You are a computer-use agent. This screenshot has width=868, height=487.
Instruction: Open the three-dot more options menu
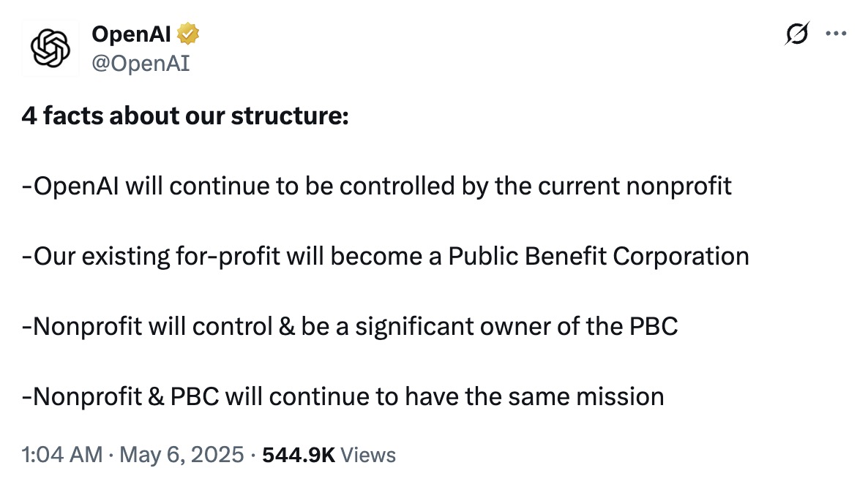click(836, 34)
